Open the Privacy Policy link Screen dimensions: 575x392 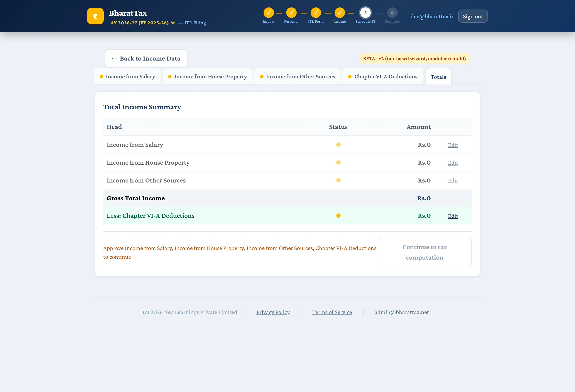273,312
